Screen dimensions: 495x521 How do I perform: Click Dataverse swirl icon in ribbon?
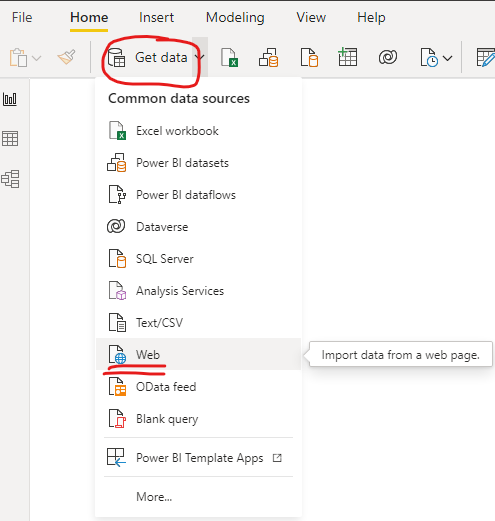pyautogui.click(x=388, y=57)
